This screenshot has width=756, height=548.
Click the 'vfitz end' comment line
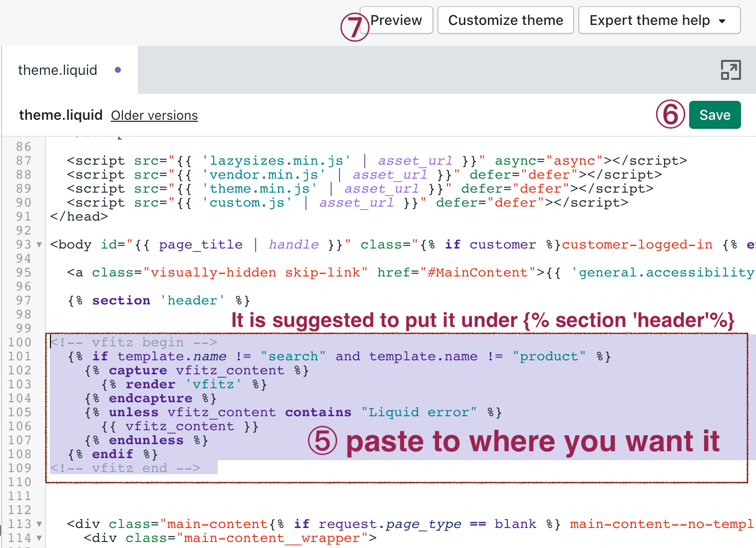pyautogui.click(x=125, y=468)
